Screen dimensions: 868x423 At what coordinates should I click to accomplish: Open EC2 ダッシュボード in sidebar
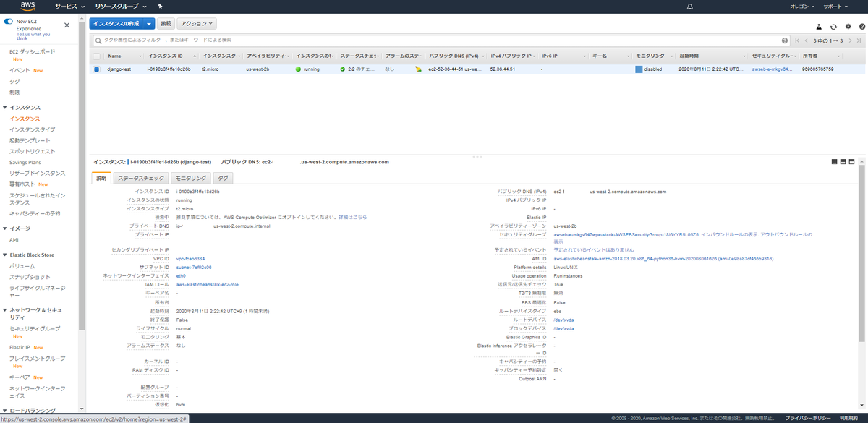(x=33, y=52)
